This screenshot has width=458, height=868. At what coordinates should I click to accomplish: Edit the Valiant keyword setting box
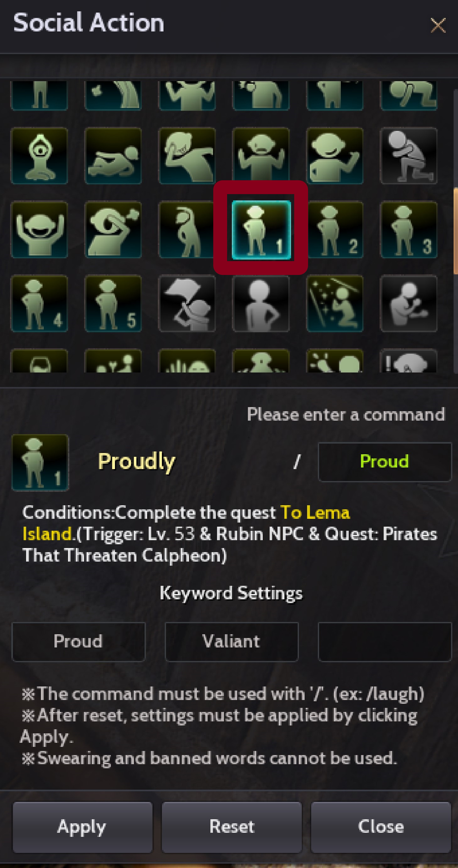232,641
